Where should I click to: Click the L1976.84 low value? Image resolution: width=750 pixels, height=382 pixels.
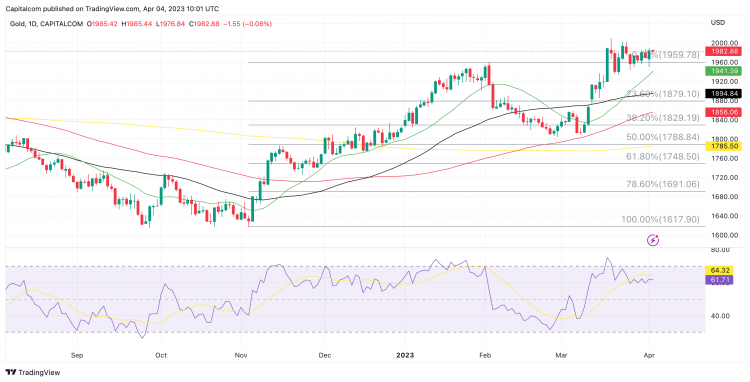coord(171,23)
